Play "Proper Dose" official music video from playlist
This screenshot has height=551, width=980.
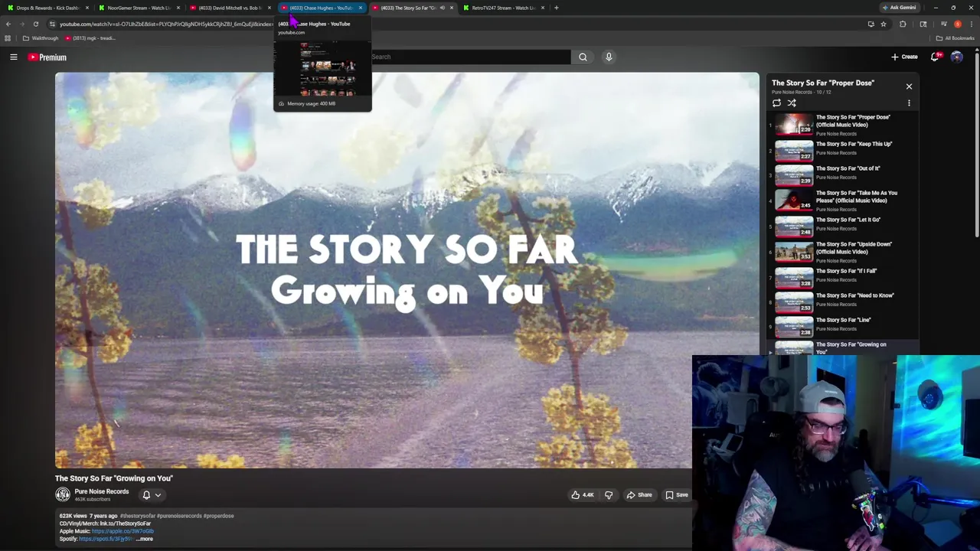[x=842, y=125]
